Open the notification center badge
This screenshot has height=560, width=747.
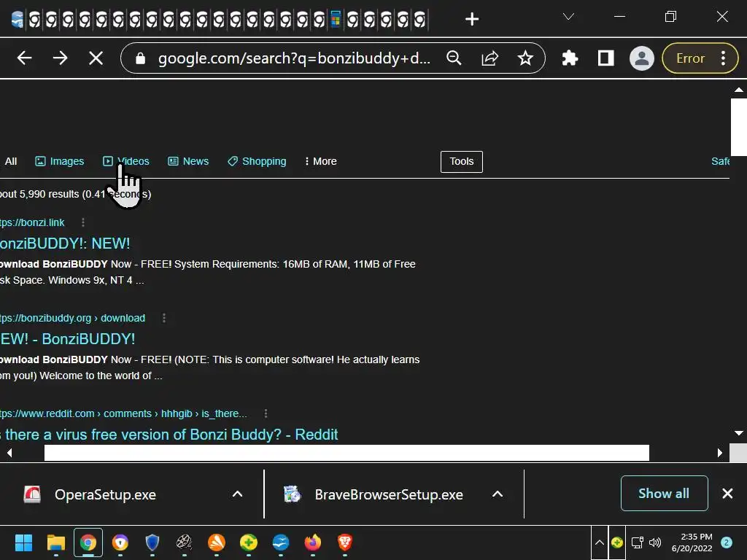pyautogui.click(x=727, y=542)
